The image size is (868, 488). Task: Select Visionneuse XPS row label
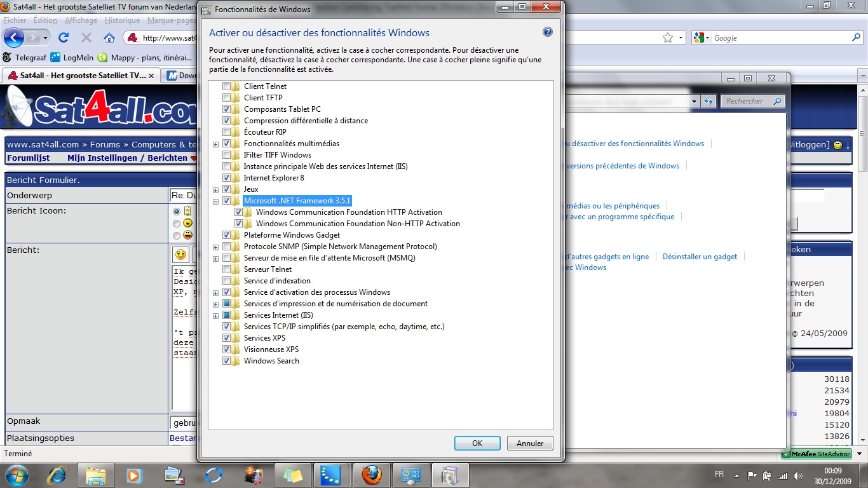[x=271, y=349]
